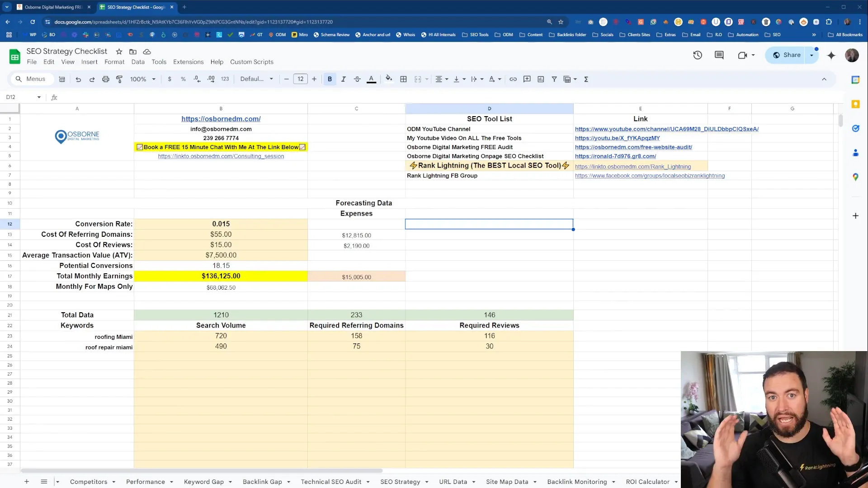Open the fill color picker
Image resolution: width=868 pixels, height=488 pixels.
pos(389,79)
